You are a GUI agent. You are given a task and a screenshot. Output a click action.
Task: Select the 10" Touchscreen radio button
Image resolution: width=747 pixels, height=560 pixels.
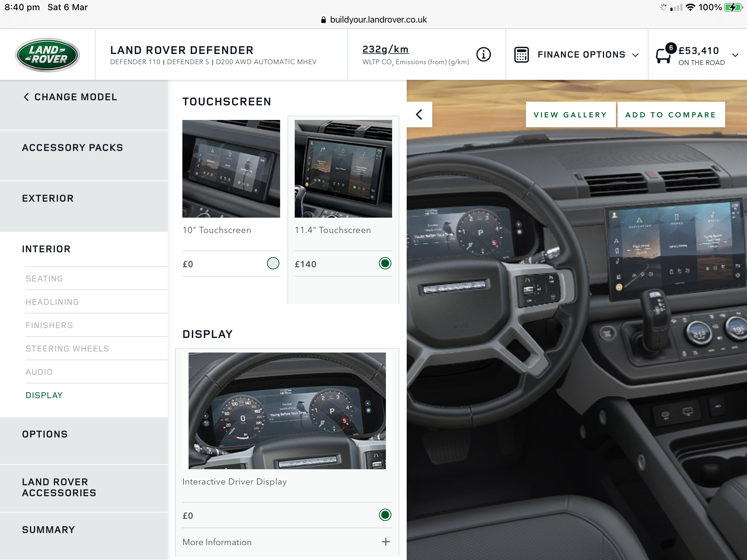[273, 263]
